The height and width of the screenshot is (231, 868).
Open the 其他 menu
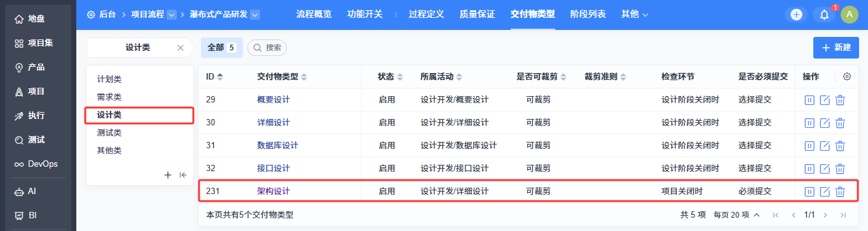pyautogui.click(x=635, y=14)
